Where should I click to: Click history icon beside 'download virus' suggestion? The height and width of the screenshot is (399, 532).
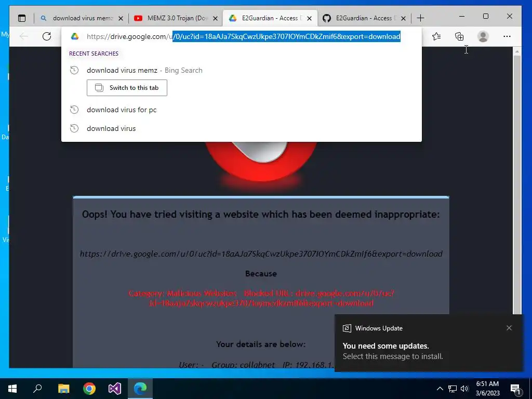coord(74,128)
